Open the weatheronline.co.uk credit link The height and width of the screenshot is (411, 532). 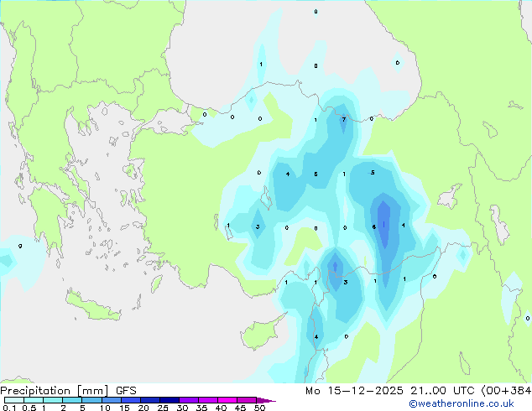(x=462, y=403)
